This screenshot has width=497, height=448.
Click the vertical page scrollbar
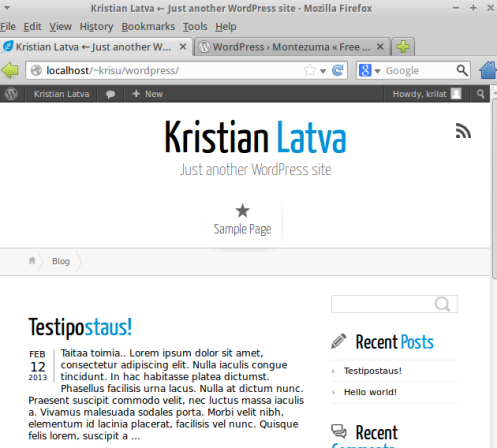[494, 190]
